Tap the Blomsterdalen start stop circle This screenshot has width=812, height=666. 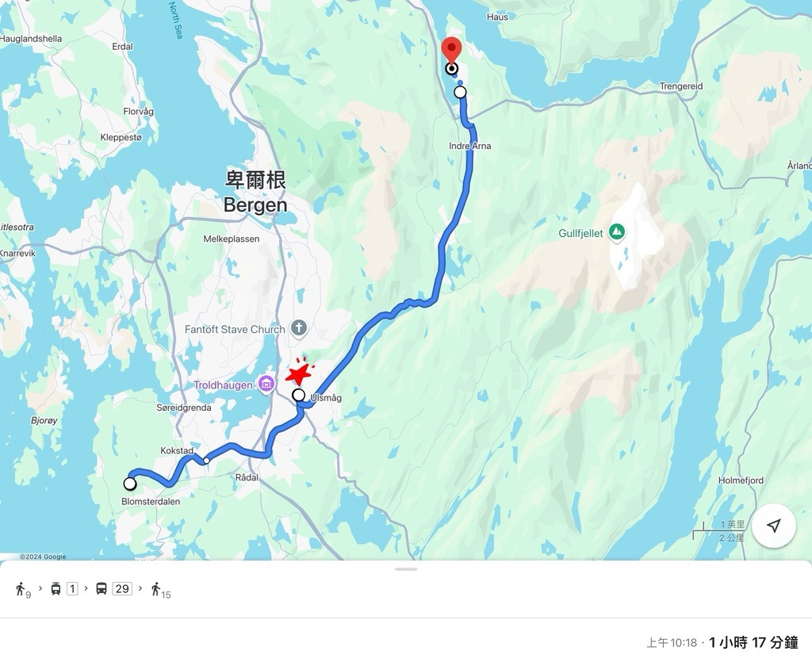(x=129, y=484)
